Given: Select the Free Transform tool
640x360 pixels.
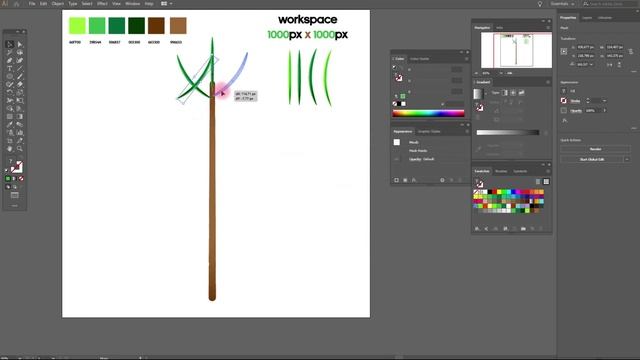Looking at the screenshot, I should [20, 100].
